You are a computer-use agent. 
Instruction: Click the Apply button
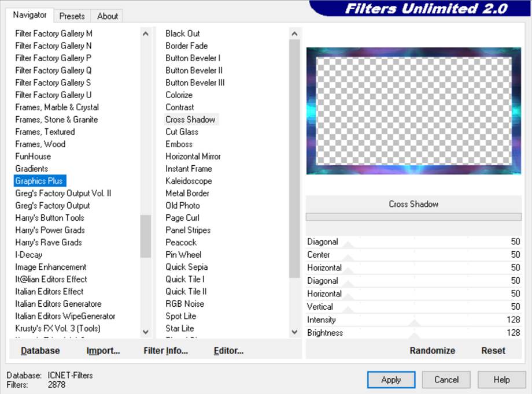tap(391, 380)
